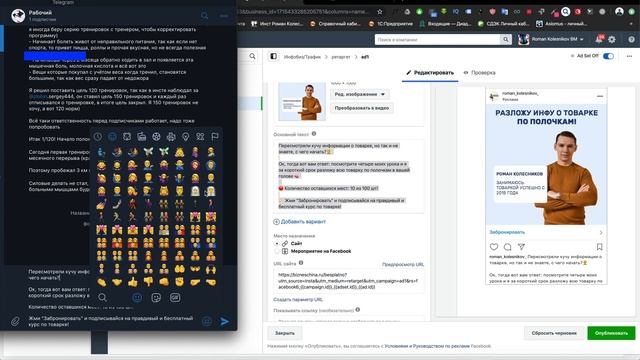Insert thumbs down emoji

pyautogui.click(x=148, y=282)
